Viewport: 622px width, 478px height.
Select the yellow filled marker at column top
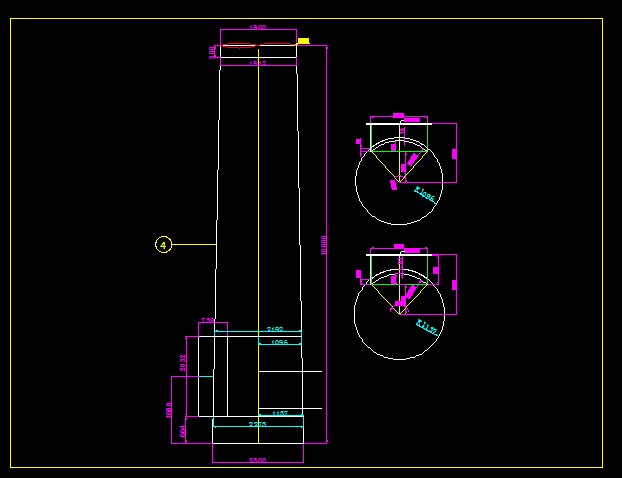click(303, 41)
